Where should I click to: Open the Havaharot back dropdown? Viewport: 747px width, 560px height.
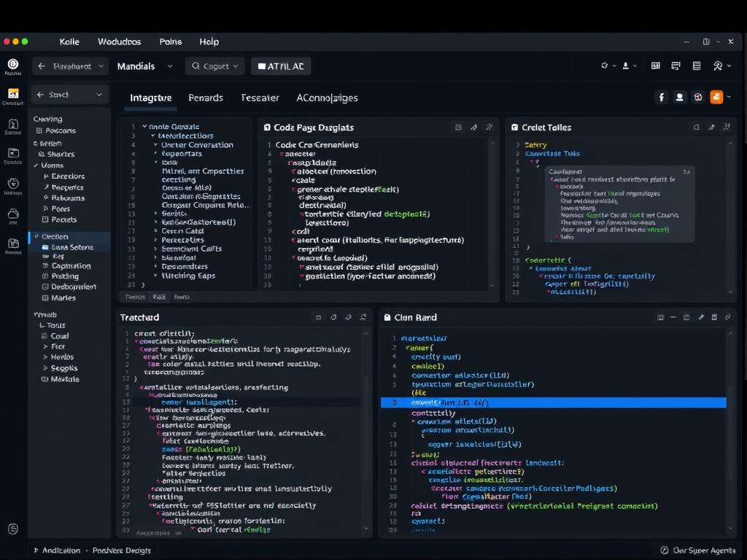tap(71, 66)
